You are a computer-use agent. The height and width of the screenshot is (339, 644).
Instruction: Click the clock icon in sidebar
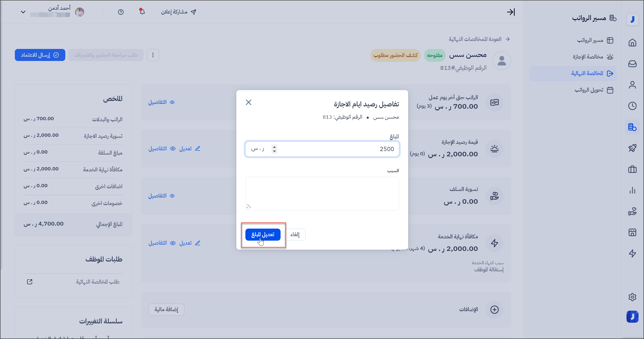click(x=632, y=106)
